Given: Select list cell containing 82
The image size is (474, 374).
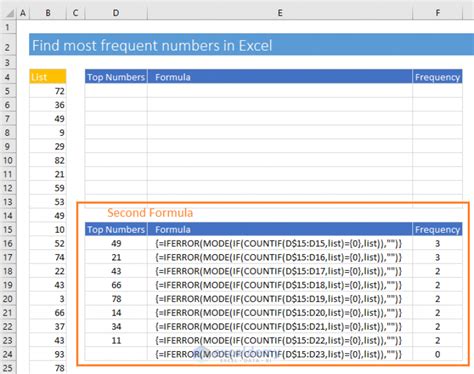Looking at the screenshot, I should point(48,160).
